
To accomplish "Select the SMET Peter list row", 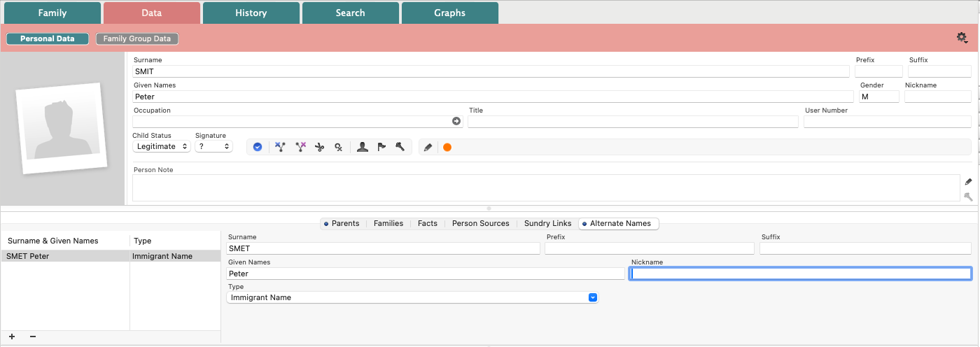I will point(111,256).
